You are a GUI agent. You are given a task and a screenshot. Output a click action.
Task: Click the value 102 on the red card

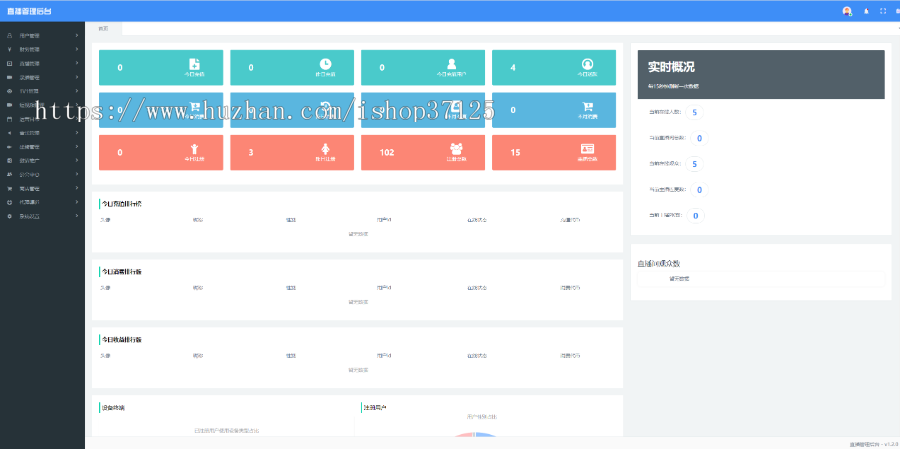(387, 153)
